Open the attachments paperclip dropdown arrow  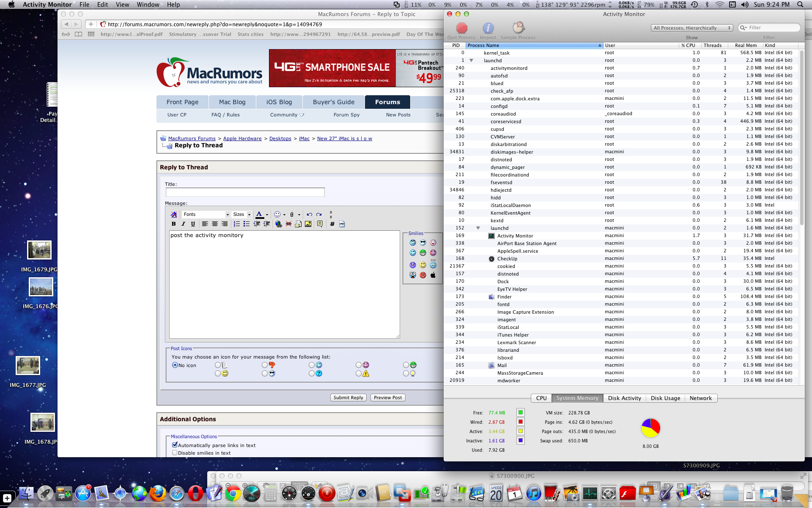click(299, 215)
